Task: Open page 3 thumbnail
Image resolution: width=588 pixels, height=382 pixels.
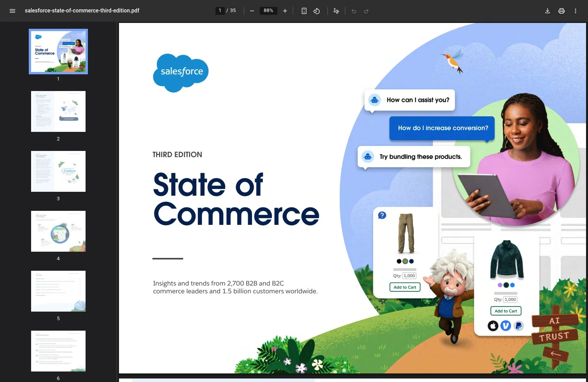Action: point(58,171)
